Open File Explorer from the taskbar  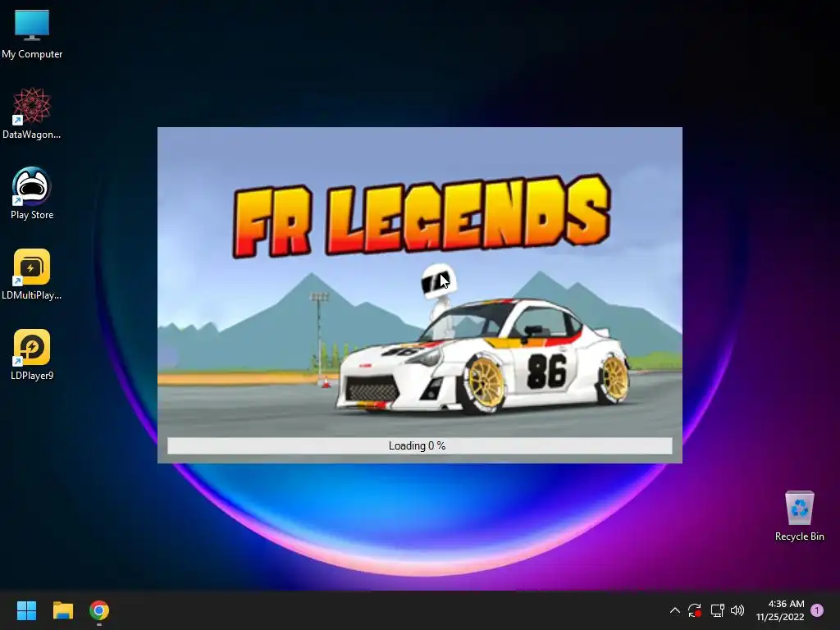tap(62, 610)
